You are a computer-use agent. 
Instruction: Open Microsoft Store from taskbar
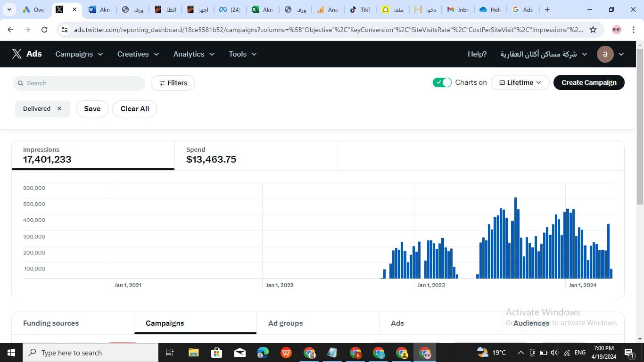[216, 353]
